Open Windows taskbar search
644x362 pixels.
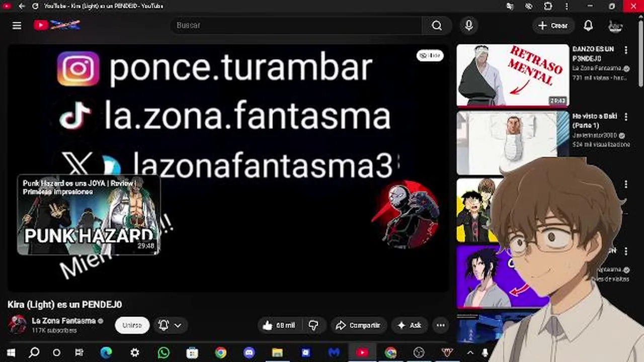pos(34,352)
